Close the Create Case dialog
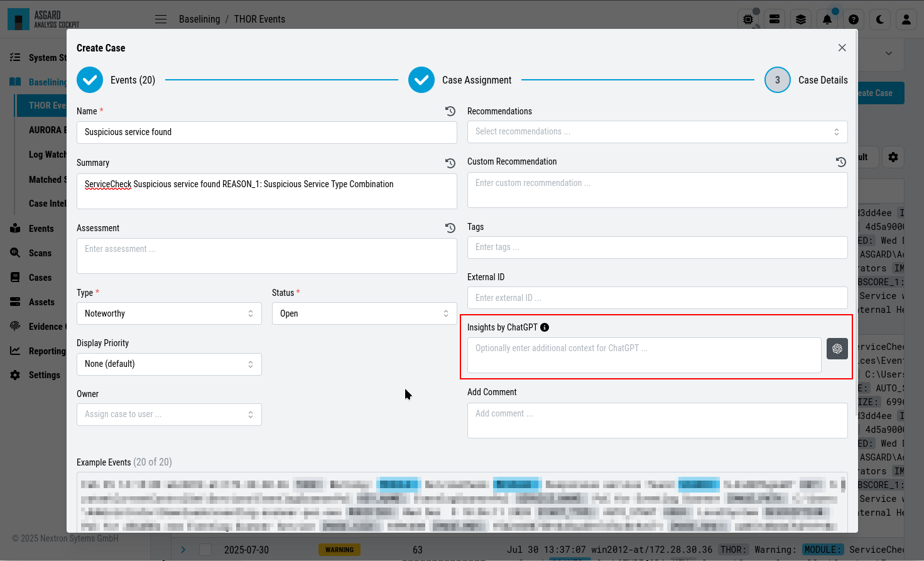The height and width of the screenshot is (561, 924). click(x=842, y=48)
